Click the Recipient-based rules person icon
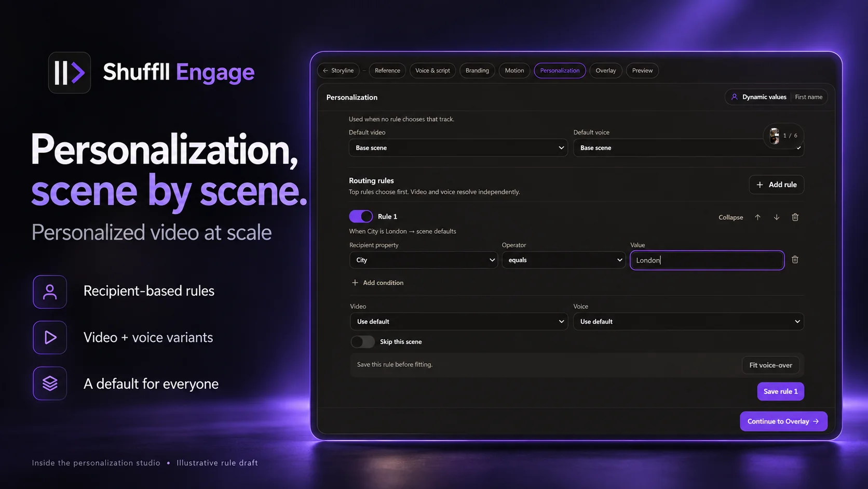 50,292
